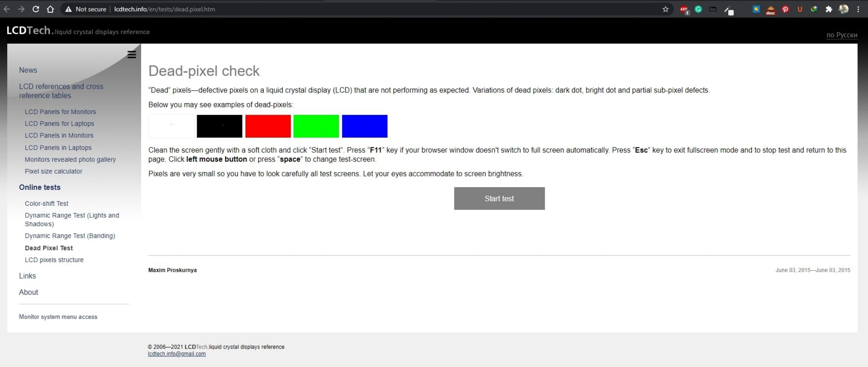The width and height of the screenshot is (868, 367).
Task: Click the white dead-pixel example swatch
Action: point(171,126)
